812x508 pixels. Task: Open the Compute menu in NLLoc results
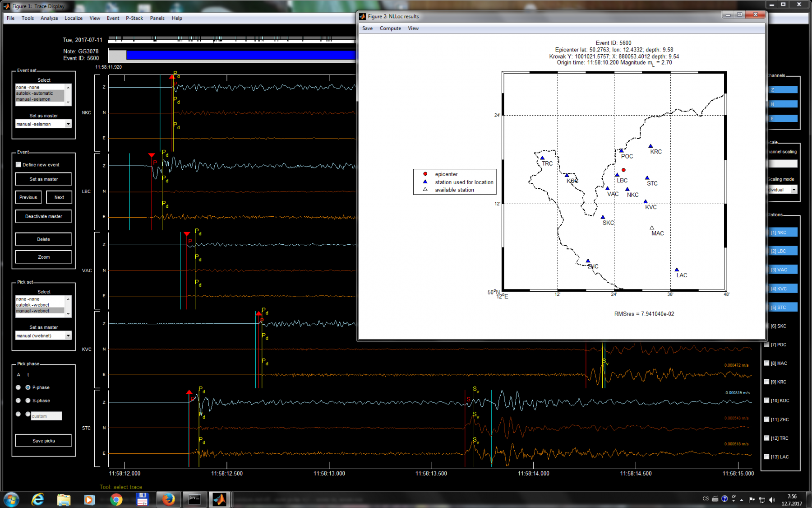pyautogui.click(x=390, y=28)
